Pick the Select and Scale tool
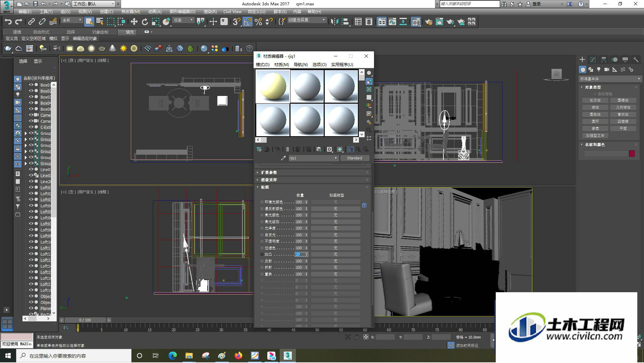Screen dimensions: 644x363 click(x=155, y=22)
